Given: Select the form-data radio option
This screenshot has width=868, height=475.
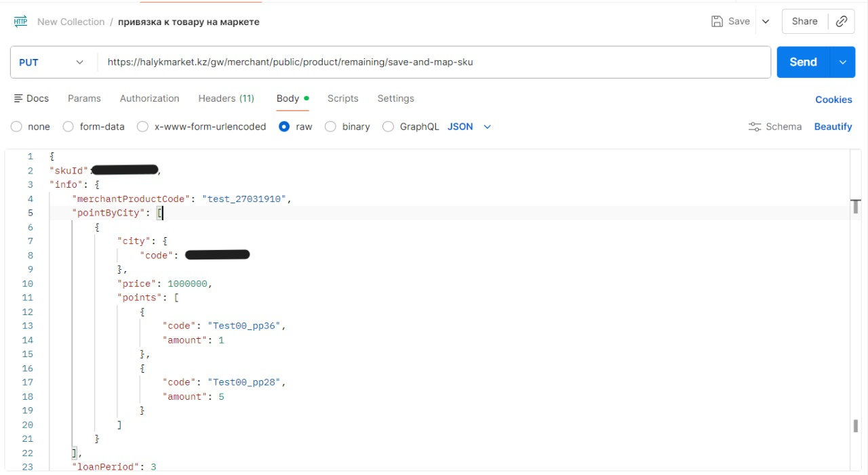Looking at the screenshot, I should click(x=68, y=127).
